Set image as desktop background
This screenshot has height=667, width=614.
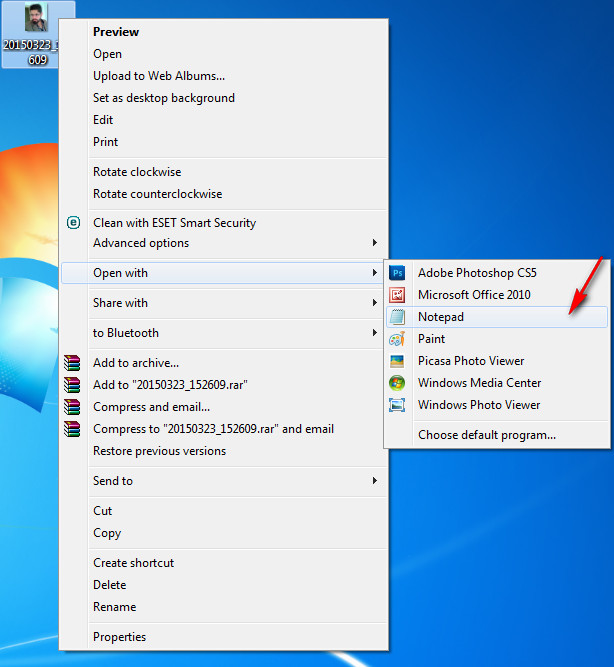tap(223, 98)
